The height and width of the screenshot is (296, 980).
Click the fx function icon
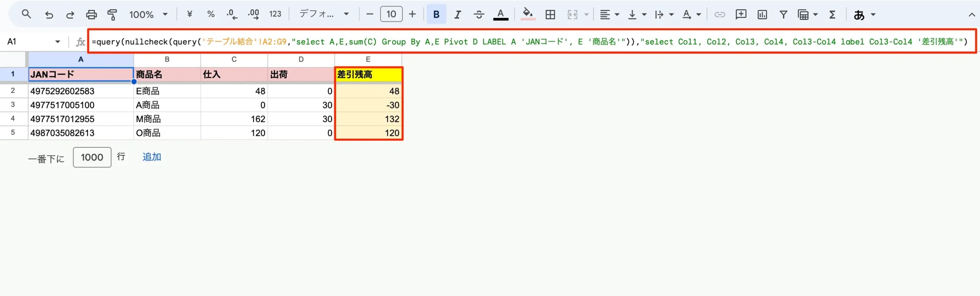click(x=80, y=42)
